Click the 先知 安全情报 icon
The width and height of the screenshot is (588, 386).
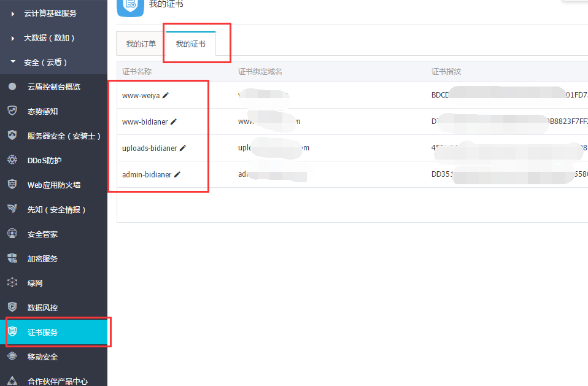[12, 209]
